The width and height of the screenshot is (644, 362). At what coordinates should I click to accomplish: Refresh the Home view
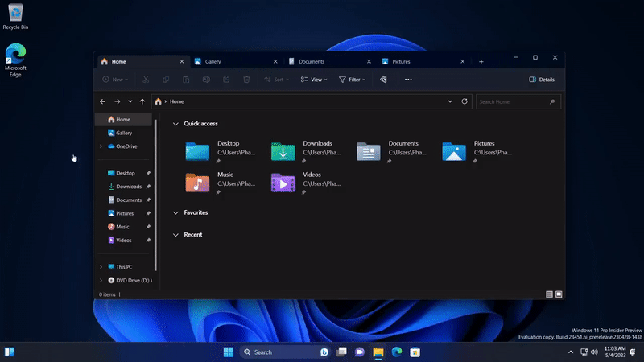pos(464,101)
